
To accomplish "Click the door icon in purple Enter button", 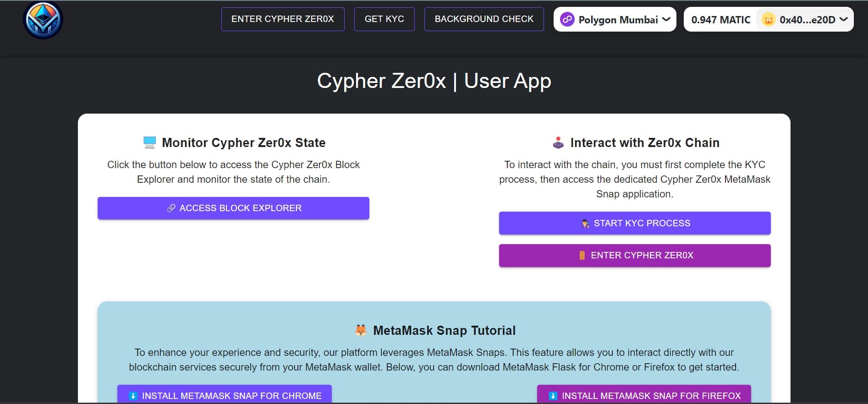I will tap(582, 255).
